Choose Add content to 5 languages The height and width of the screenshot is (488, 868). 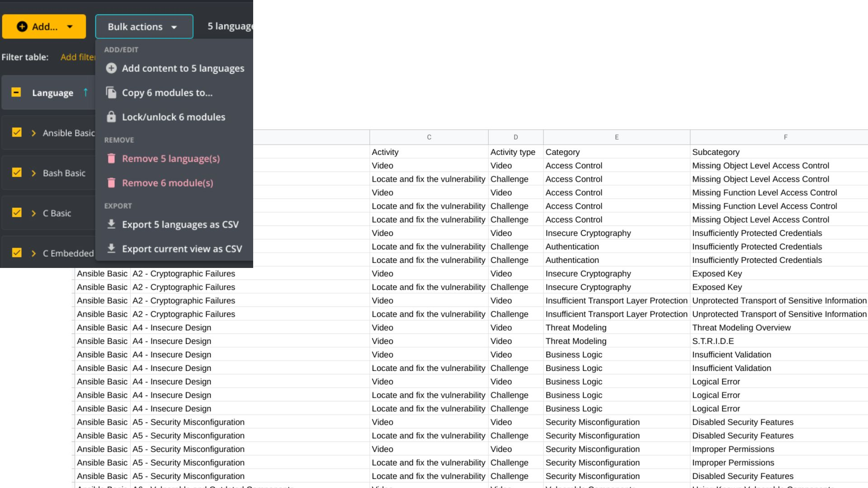(x=183, y=68)
